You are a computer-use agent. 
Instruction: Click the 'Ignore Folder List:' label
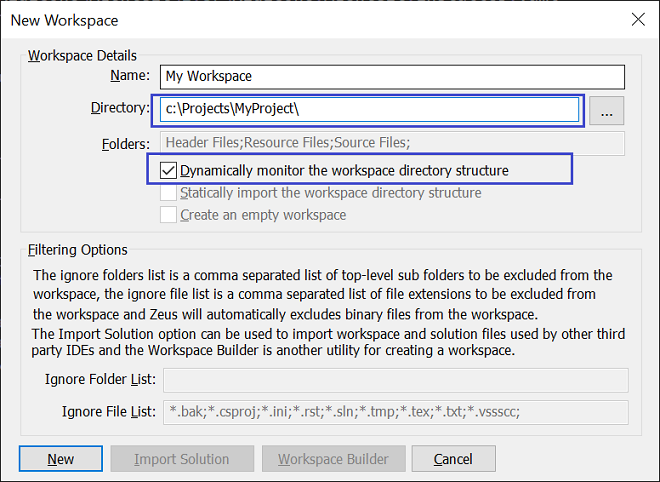click(x=101, y=379)
